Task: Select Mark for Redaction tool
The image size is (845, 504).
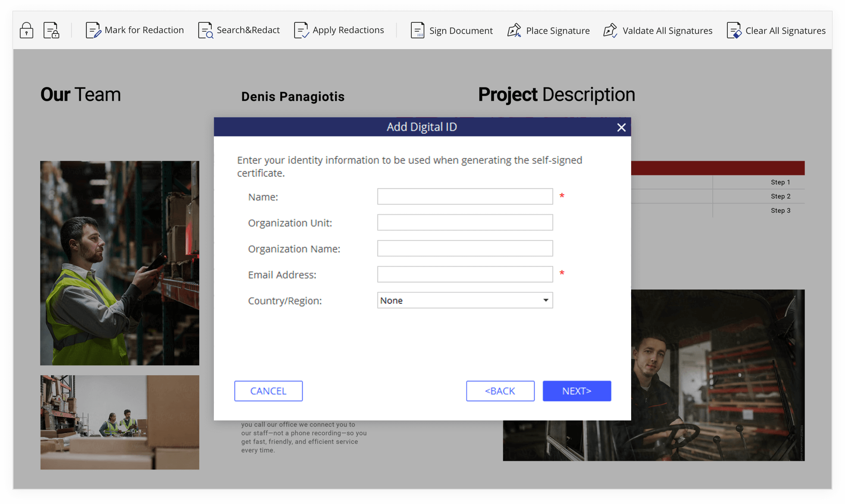Action: (135, 30)
